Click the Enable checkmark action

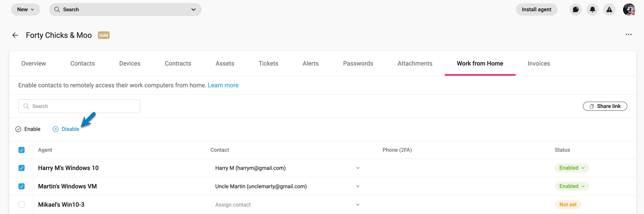tap(18, 129)
